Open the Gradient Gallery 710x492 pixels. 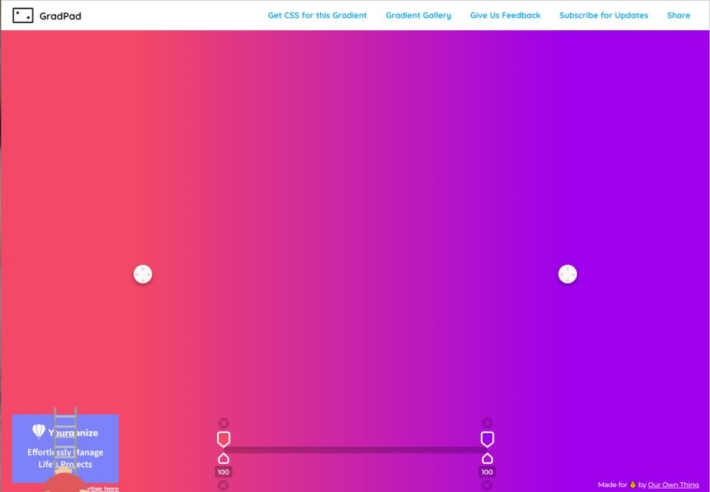click(x=418, y=16)
